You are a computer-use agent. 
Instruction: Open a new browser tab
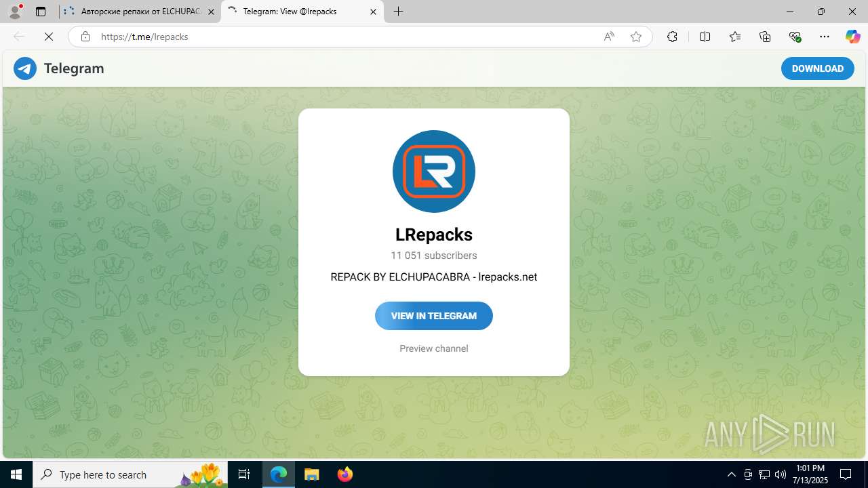pyautogui.click(x=399, y=12)
